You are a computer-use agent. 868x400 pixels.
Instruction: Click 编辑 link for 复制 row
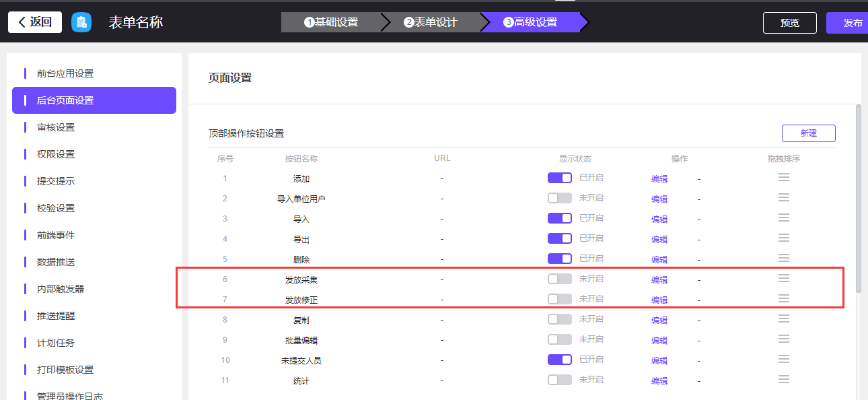pyautogui.click(x=659, y=321)
